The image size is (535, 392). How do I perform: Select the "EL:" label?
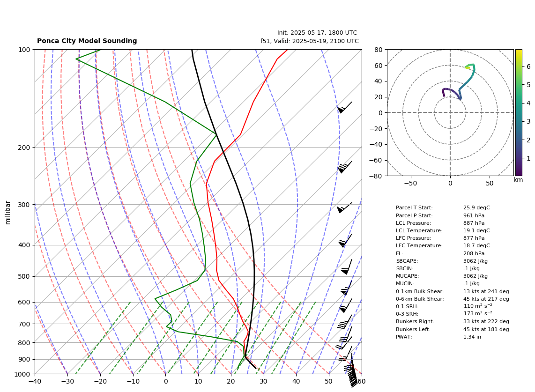point(400,253)
